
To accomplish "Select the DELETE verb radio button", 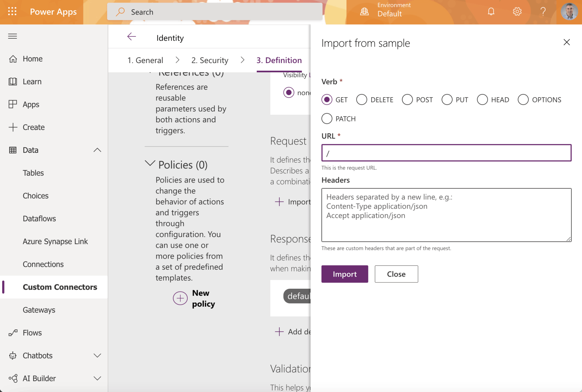I will coord(362,100).
